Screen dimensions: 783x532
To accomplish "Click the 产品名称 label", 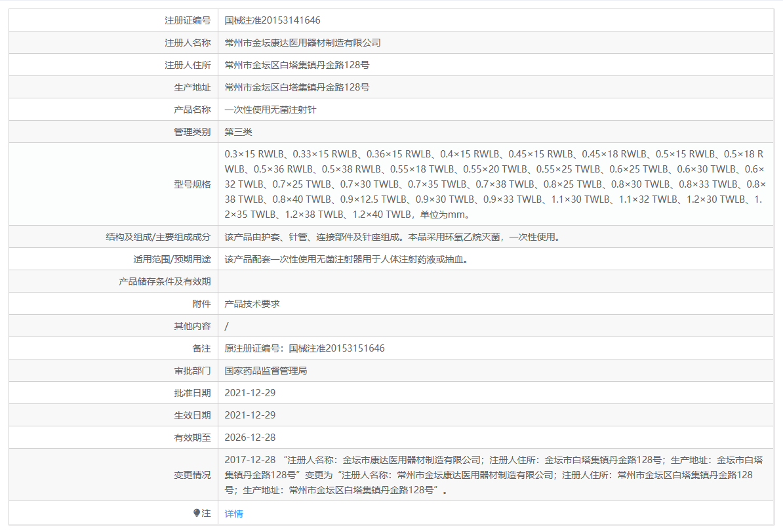I will 192,110.
